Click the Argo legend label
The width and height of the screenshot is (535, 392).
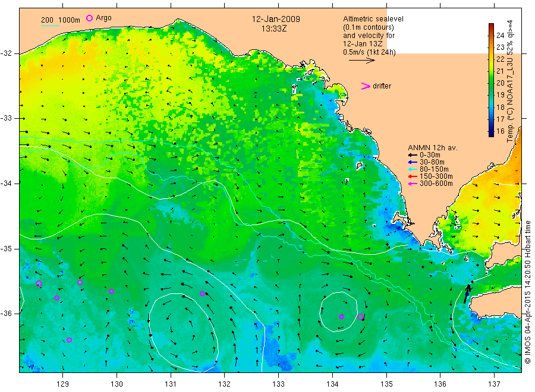[x=103, y=18]
